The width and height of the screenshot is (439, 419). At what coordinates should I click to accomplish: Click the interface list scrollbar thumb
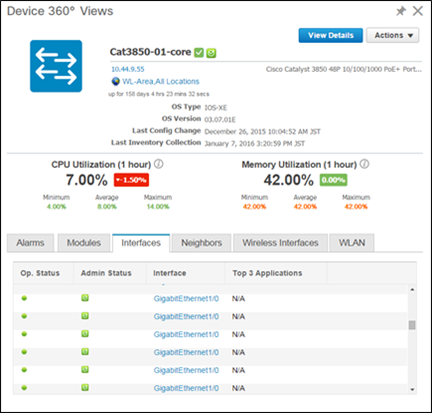(412, 325)
